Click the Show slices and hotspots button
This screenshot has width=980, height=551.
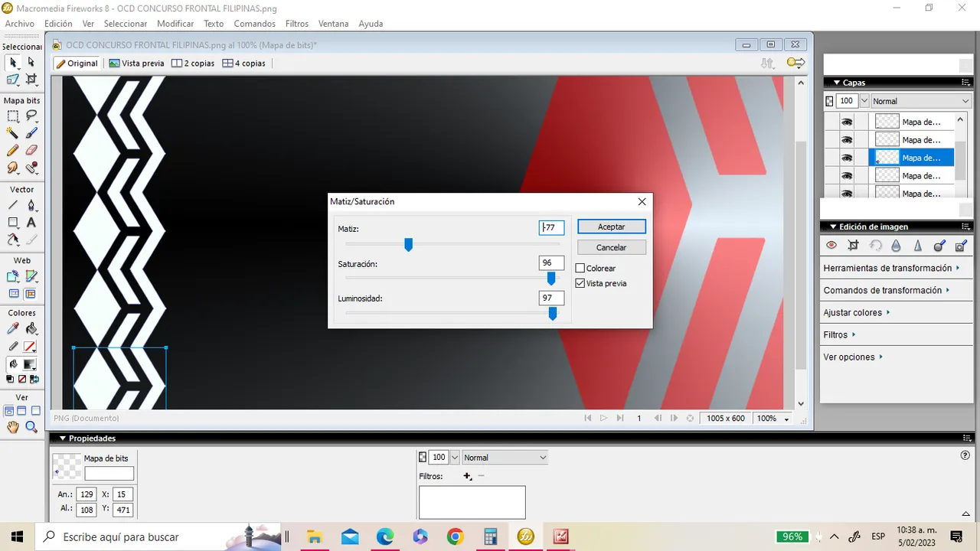coord(31,294)
